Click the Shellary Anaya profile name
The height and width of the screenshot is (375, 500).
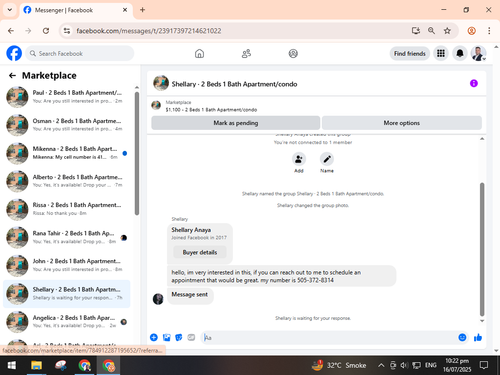191,230
